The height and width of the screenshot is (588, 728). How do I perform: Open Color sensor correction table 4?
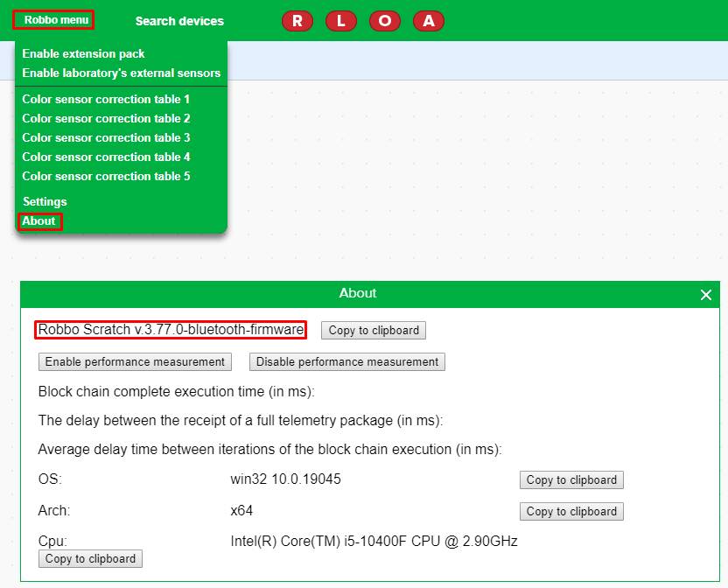click(106, 157)
